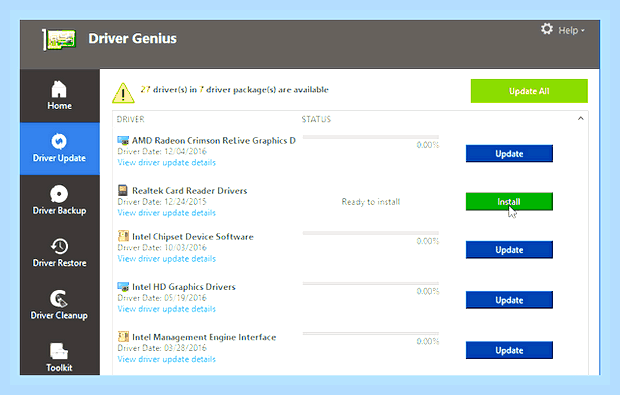Click the Driver Genius title text
Screen dimensions: 620x395
[132, 38]
